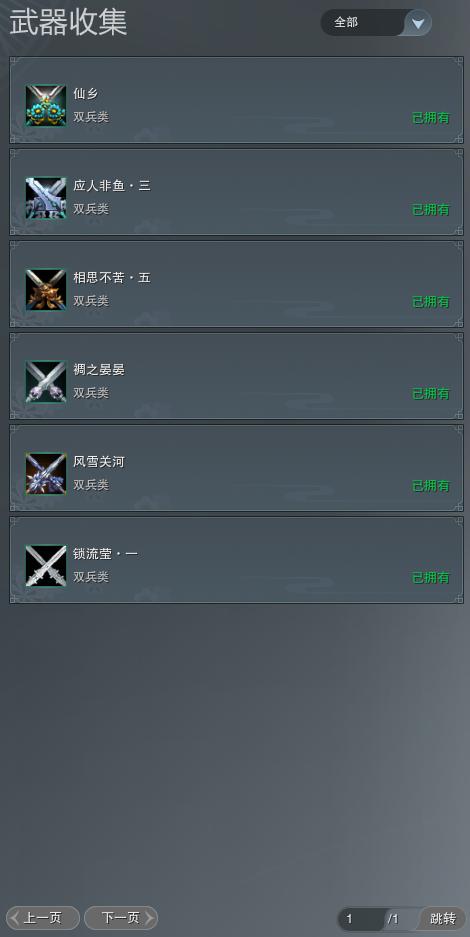Viewport: 470px width, 937px height.
Task: Click the 锁流莹·一 twin daggers icon
Action: coord(46,566)
